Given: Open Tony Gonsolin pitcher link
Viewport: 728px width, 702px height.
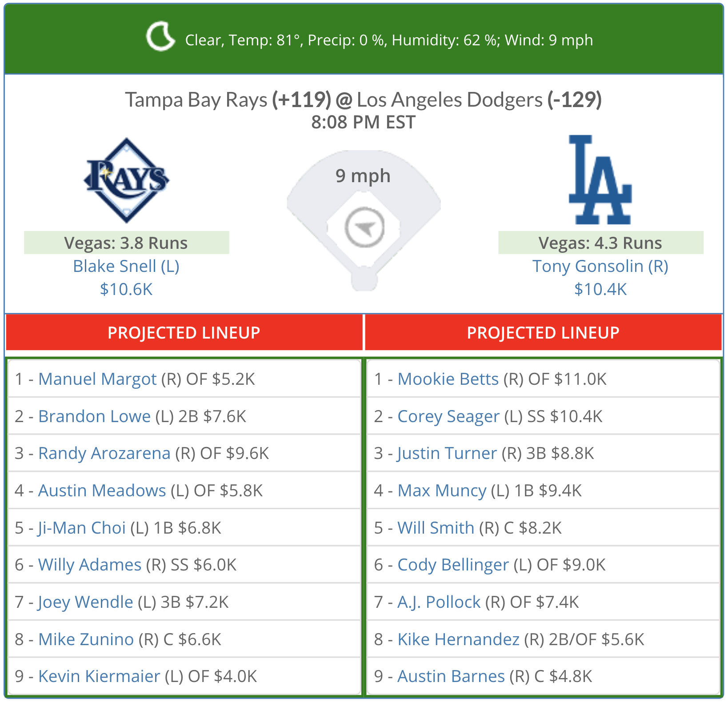Looking at the screenshot, I should click(600, 266).
